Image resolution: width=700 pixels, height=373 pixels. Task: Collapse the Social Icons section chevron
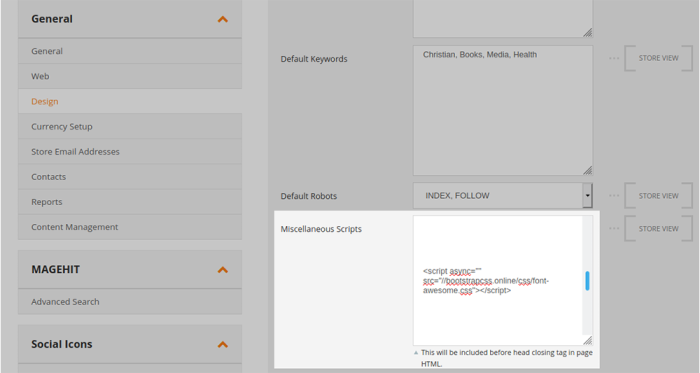coord(222,344)
